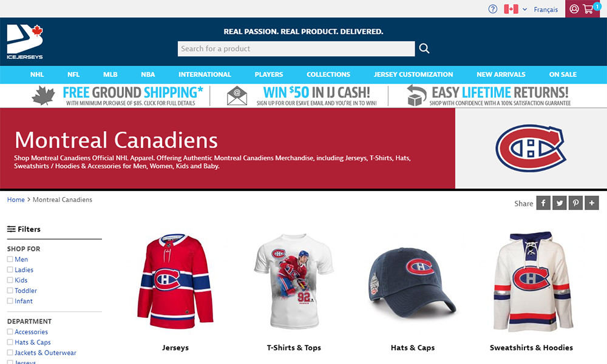Share page on Pinterest
This screenshot has height=364, width=607.
[x=575, y=203]
